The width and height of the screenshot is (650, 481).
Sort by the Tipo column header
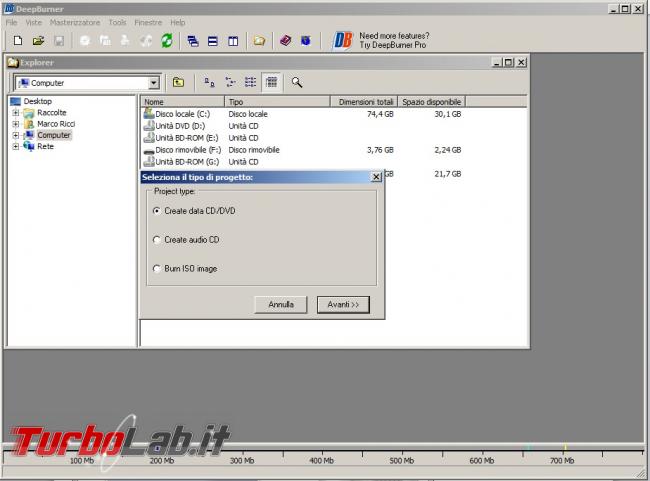tap(277, 102)
